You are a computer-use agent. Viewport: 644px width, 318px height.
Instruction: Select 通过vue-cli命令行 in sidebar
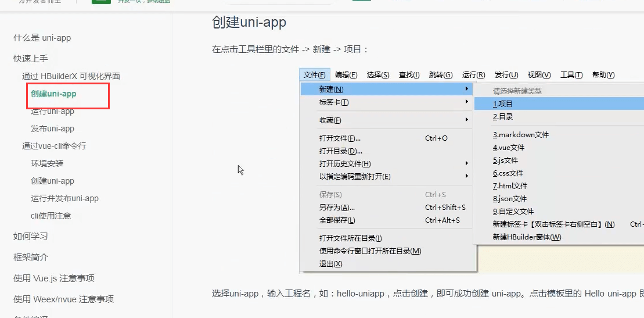point(54,146)
